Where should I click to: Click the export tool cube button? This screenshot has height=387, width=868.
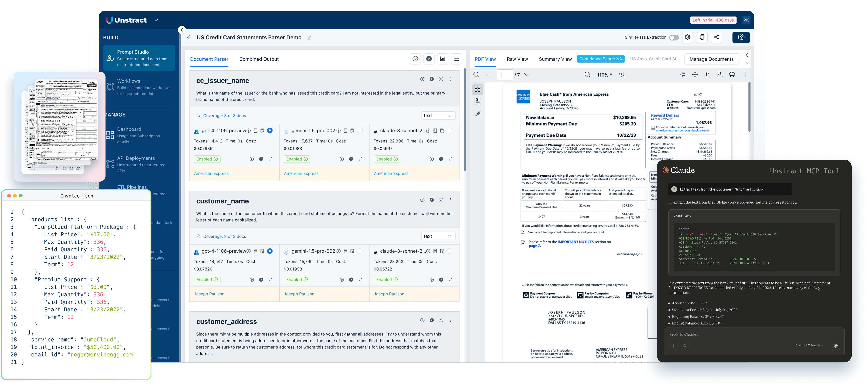tap(741, 37)
